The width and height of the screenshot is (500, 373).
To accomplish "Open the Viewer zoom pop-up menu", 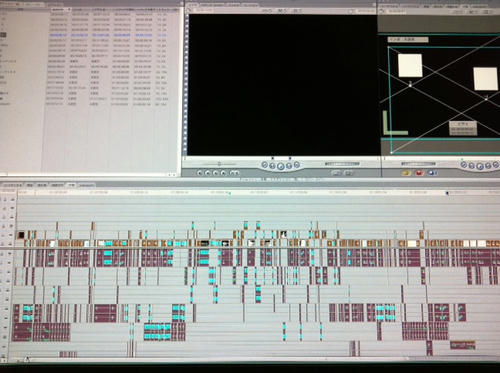I will 267,11.
